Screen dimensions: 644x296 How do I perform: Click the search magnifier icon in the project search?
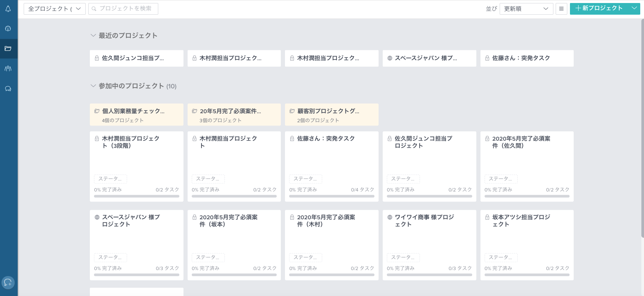click(x=94, y=9)
